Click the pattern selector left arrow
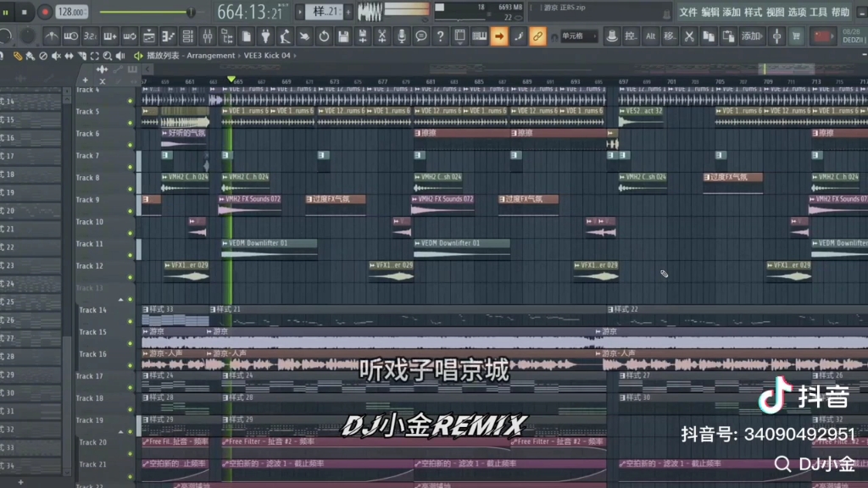 (299, 12)
